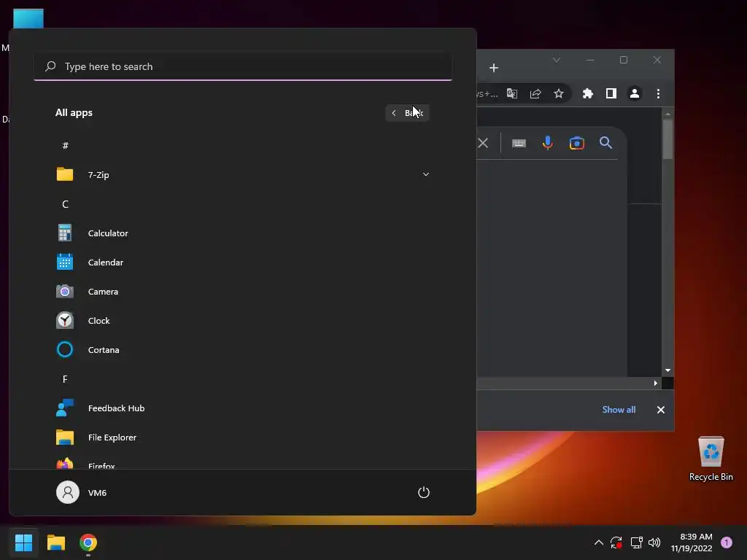Open the Clock app
Viewport: 747px width, 560px height.
[x=242, y=321]
